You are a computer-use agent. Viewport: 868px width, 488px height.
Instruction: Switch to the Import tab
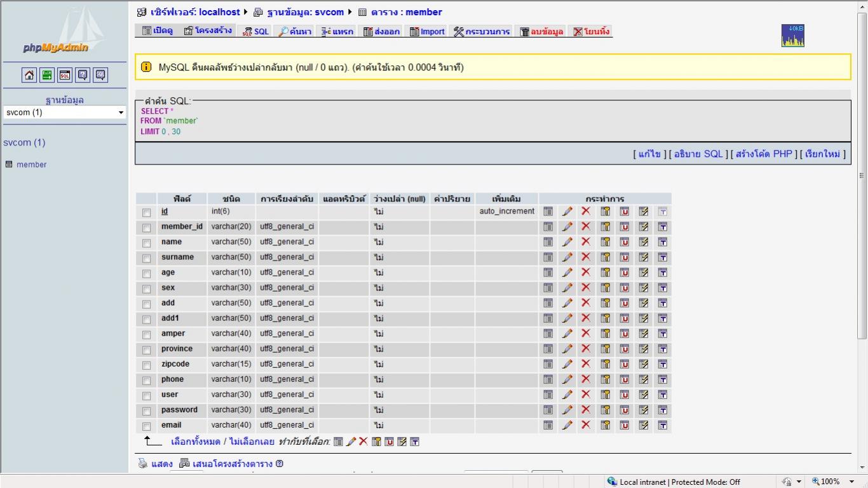coord(427,31)
